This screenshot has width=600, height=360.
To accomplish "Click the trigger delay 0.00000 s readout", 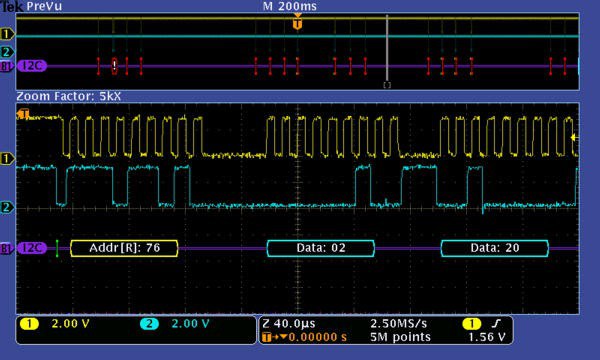I will pos(318,337).
